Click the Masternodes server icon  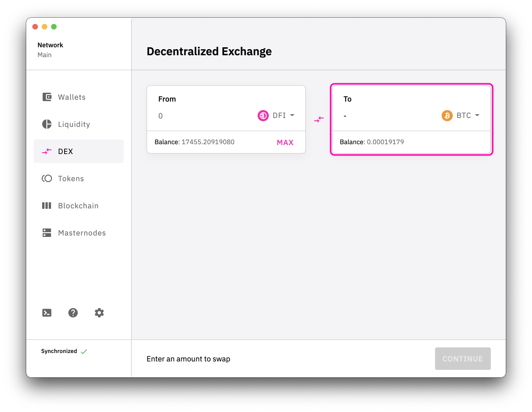[47, 233]
